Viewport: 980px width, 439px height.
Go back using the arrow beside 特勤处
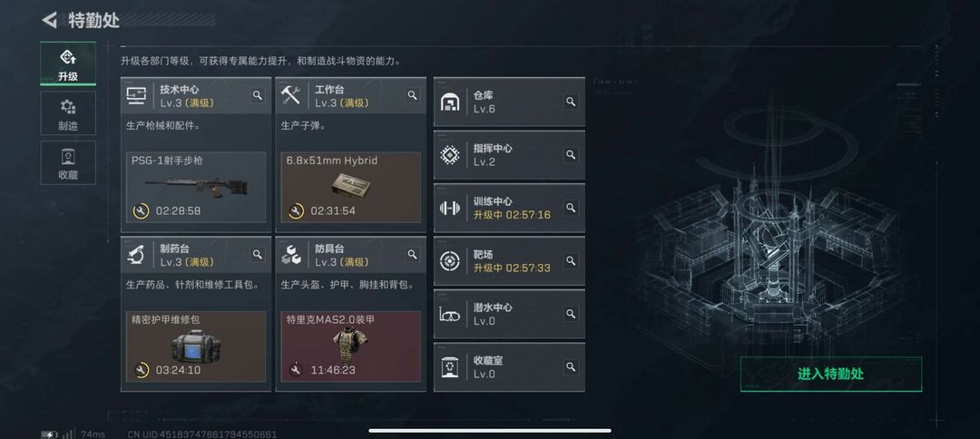pos(49,20)
